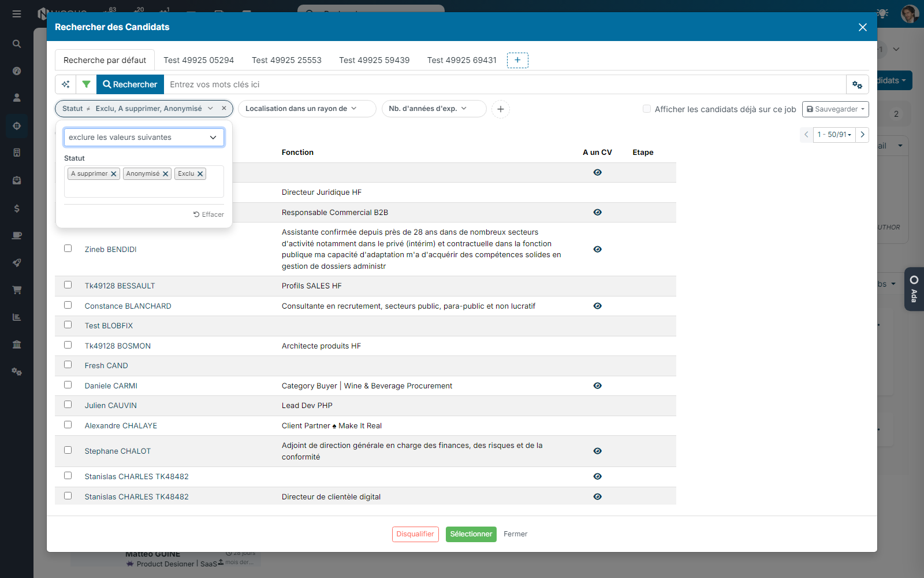Focus the keywords search input field
The height and width of the screenshot is (578, 924).
pyautogui.click(x=505, y=84)
